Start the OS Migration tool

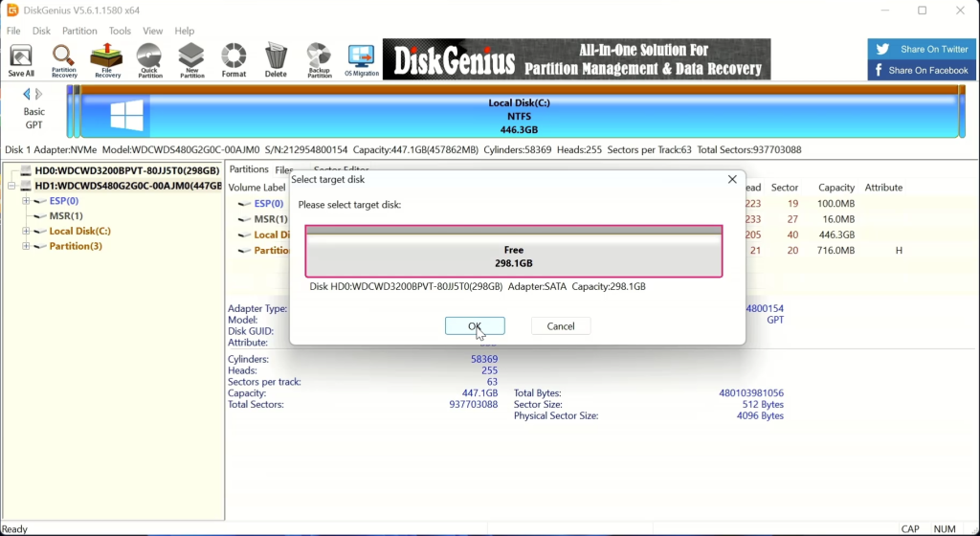(362, 59)
